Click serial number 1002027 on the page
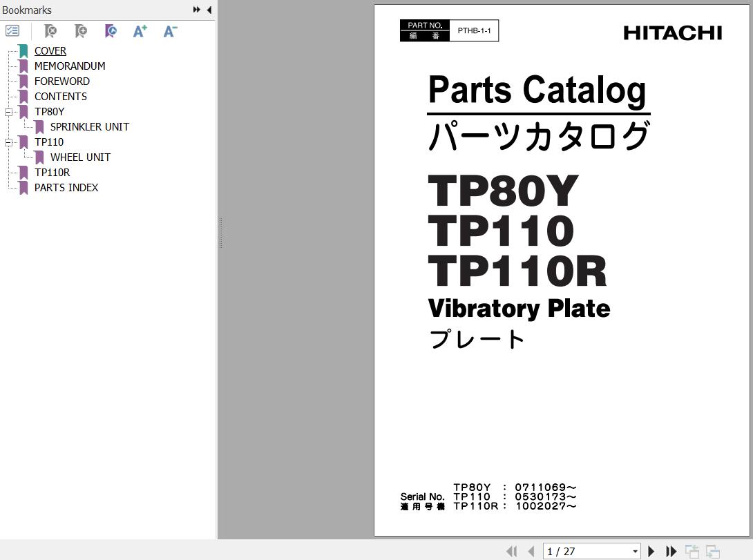753x560 pixels. (x=546, y=505)
